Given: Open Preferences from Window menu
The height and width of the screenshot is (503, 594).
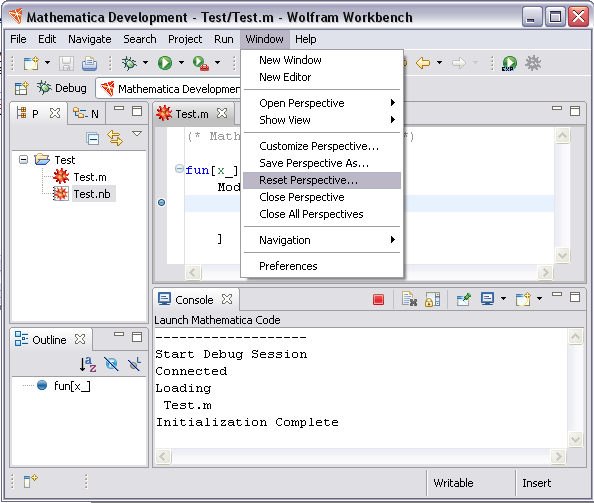Looking at the screenshot, I should pos(322,266).
